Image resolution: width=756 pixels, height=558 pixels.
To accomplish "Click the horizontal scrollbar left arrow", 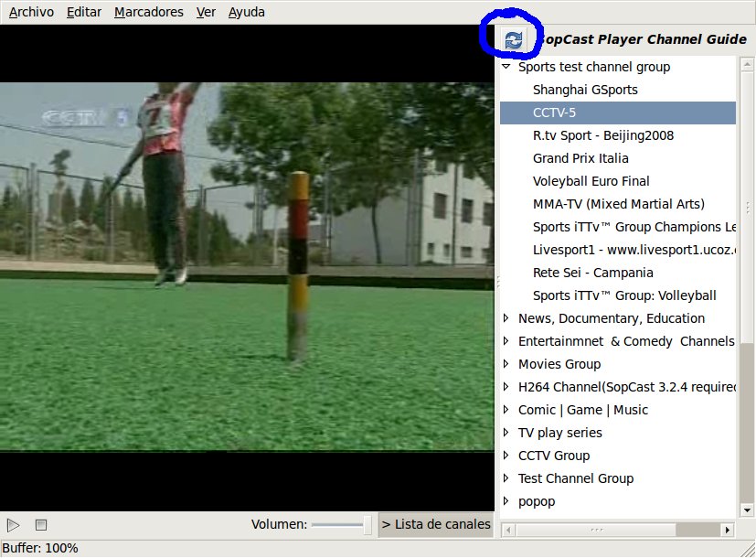I will [x=507, y=530].
